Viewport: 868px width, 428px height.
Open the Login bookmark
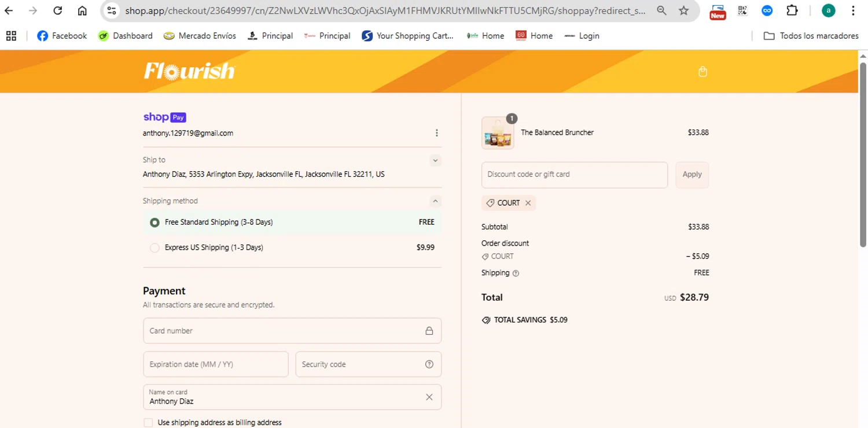(582, 36)
